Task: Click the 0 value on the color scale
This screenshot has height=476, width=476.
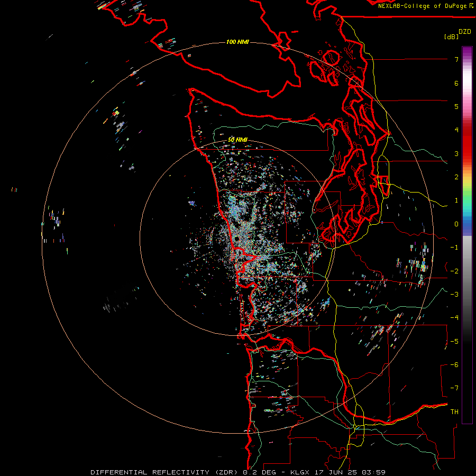Action: (x=456, y=224)
